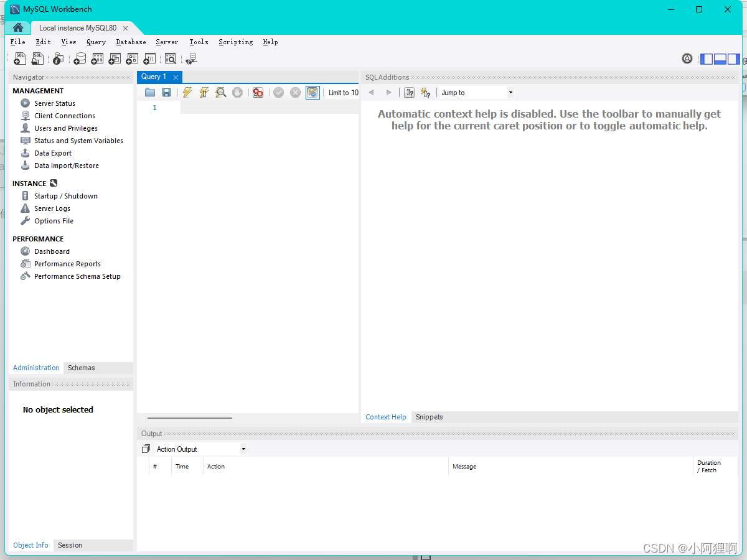This screenshot has width=747, height=560.
Task: Create new stored procedure toolbar icon
Action: click(132, 58)
